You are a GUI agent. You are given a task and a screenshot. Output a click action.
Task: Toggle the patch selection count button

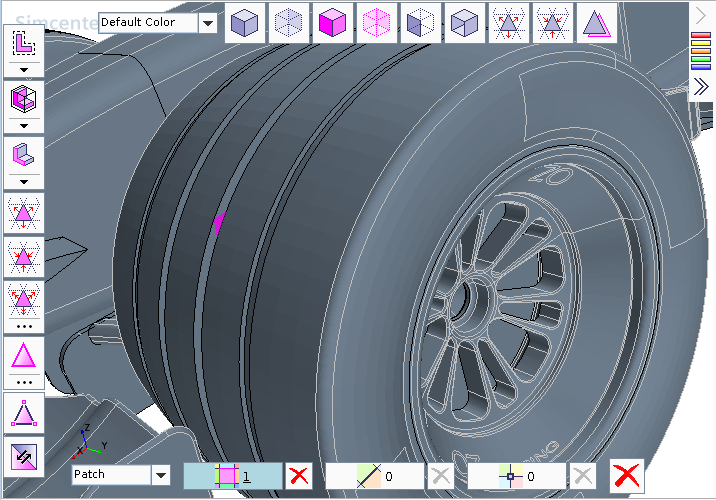pos(232,476)
